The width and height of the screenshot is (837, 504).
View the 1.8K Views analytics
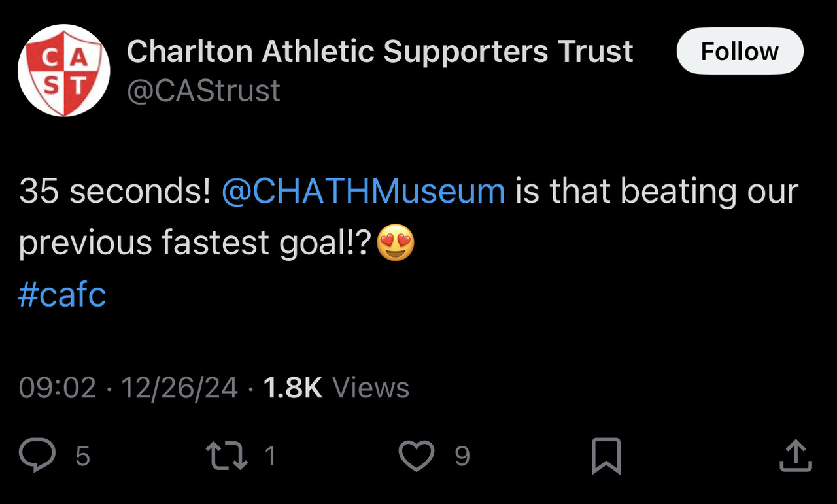tap(335, 388)
